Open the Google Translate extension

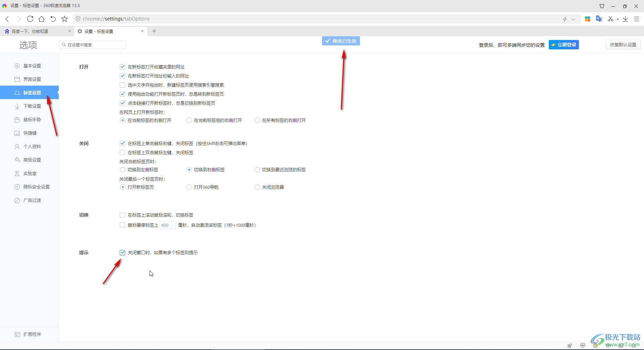(599, 19)
